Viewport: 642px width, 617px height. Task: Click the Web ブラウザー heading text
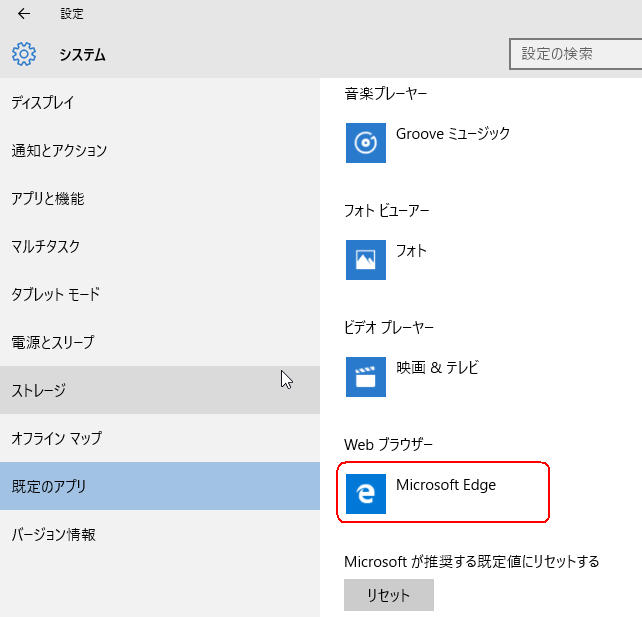point(388,445)
